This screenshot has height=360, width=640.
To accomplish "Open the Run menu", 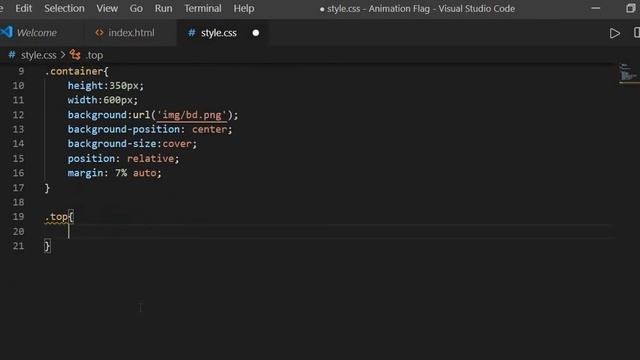I will coord(163,8).
